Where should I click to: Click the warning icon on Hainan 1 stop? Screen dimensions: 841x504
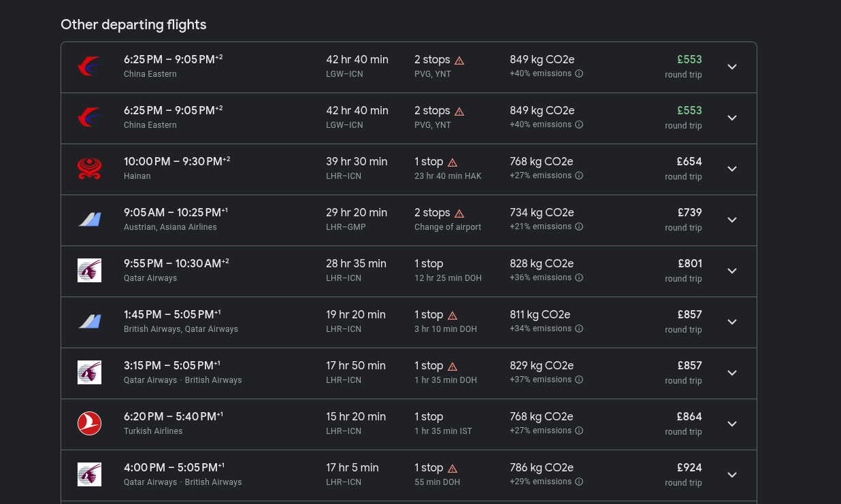[452, 163]
